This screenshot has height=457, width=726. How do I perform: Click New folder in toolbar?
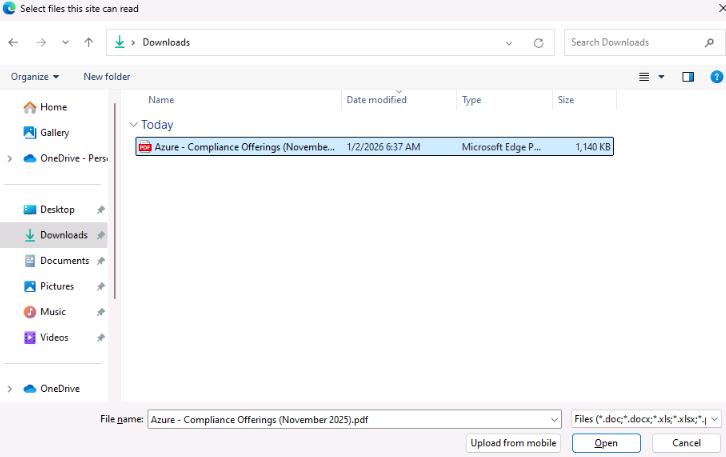pyautogui.click(x=106, y=77)
